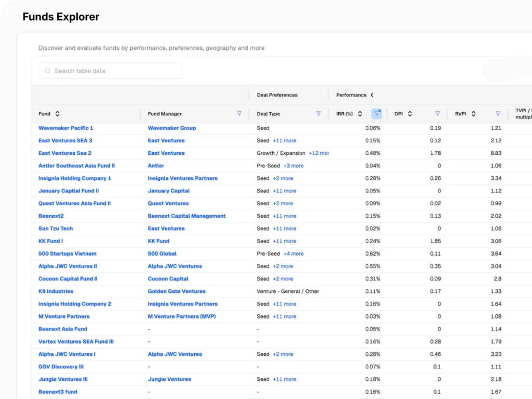
Task: Select DPI value 1.85
Action: (435, 241)
